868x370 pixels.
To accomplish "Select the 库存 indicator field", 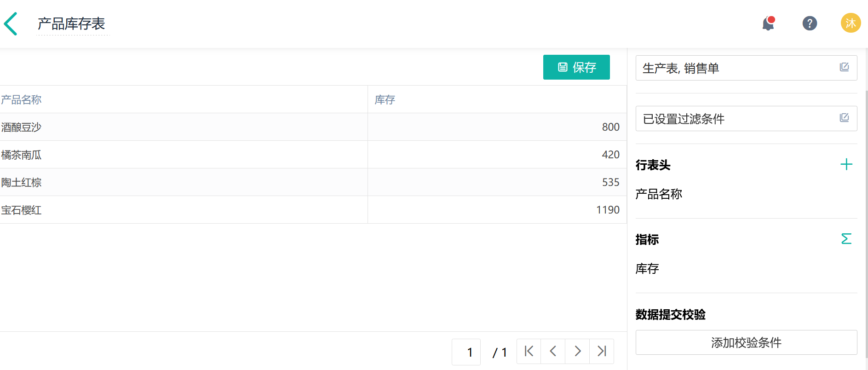I will click(647, 269).
